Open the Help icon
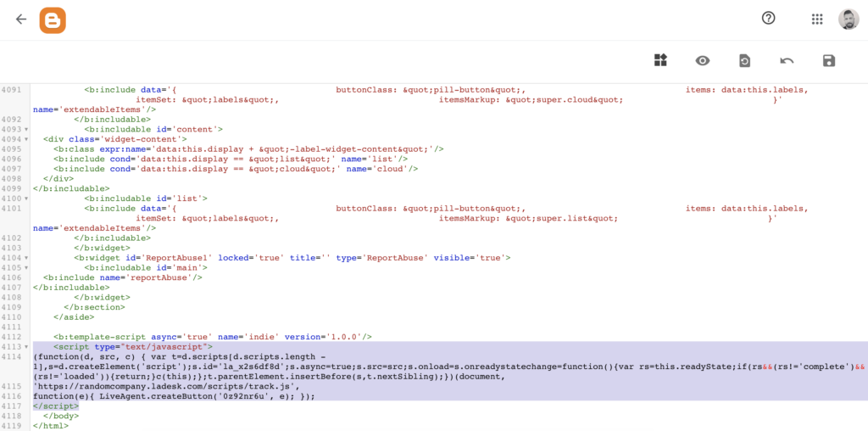Screen dimensions: 868x431 [x=769, y=19]
